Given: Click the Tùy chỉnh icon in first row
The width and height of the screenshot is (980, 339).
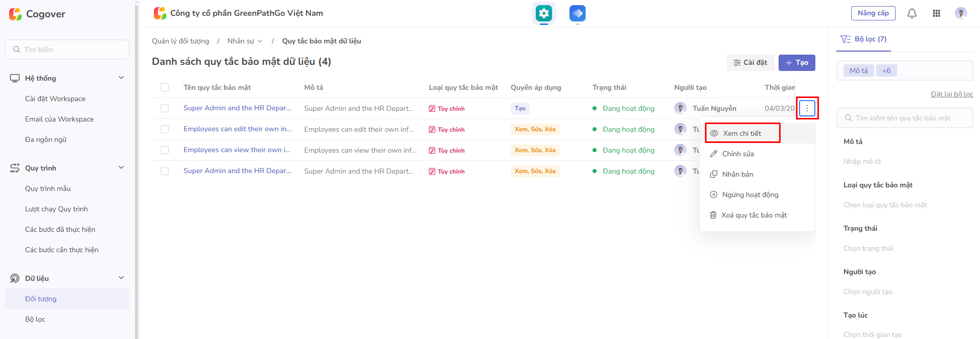Looking at the screenshot, I should click(x=432, y=109).
